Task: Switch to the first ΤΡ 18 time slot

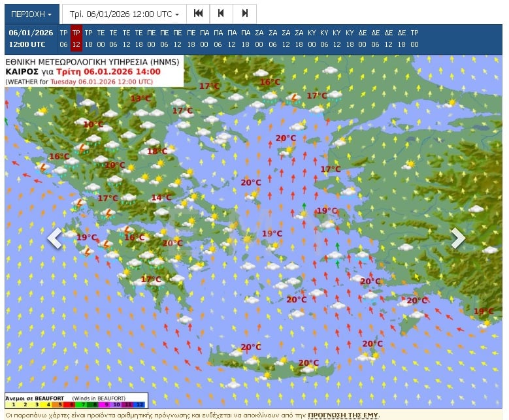Action: pos(89,39)
